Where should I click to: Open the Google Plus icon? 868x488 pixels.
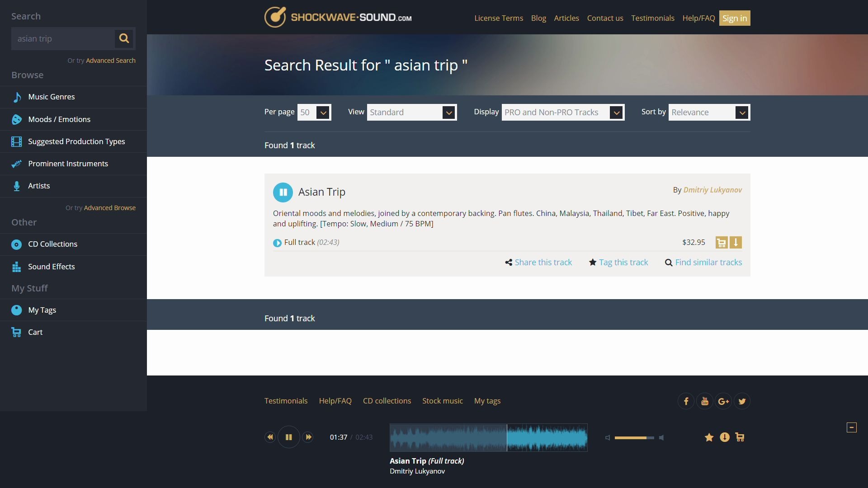tap(723, 401)
